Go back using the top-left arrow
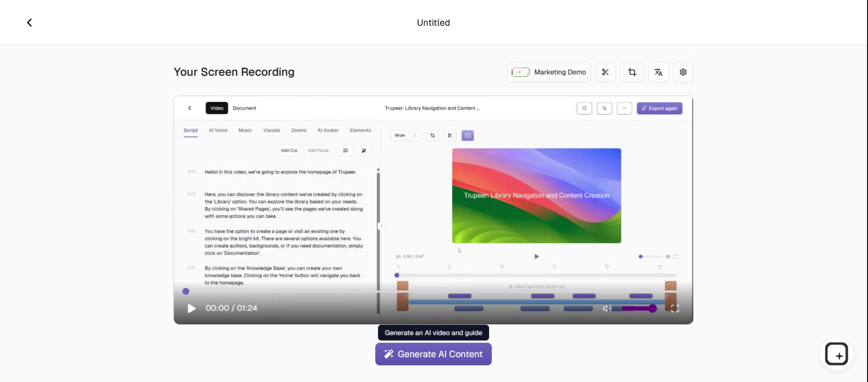The height and width of the screenshot is (382, 868). pos(29,23)
